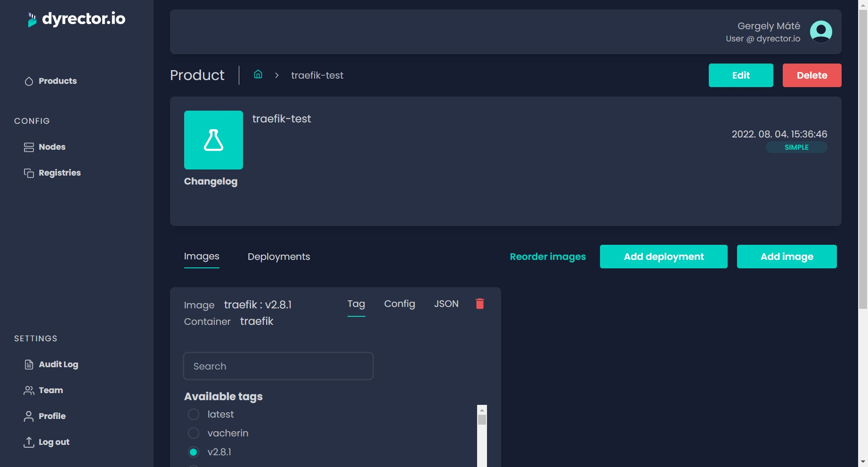Click the Changelog heading
The image size is (868, 467).
(x=211, y=181)
